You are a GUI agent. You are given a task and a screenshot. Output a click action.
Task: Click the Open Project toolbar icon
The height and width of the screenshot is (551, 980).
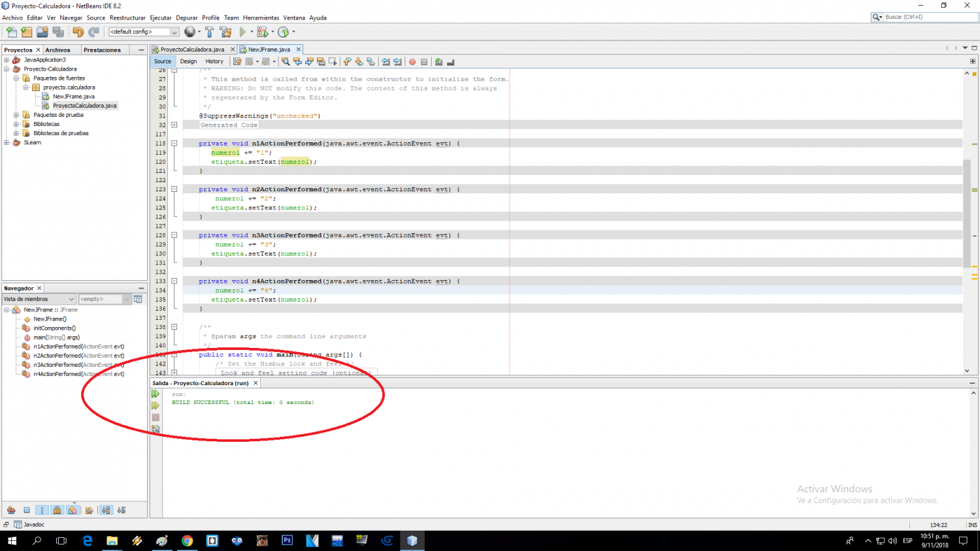[x=42, y=32]
